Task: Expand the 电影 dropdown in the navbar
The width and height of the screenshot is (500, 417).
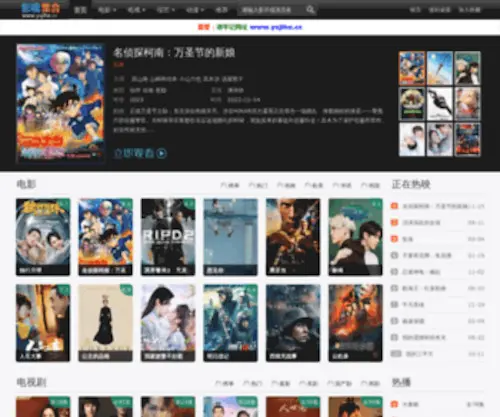Action: click(x=107, y=10)
